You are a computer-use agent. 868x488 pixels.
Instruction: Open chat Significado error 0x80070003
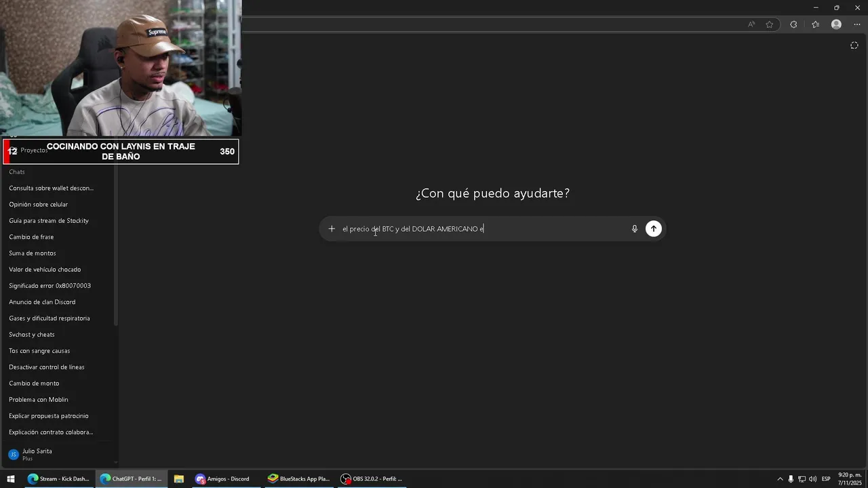pyautogui.click(x=50, y=286)
